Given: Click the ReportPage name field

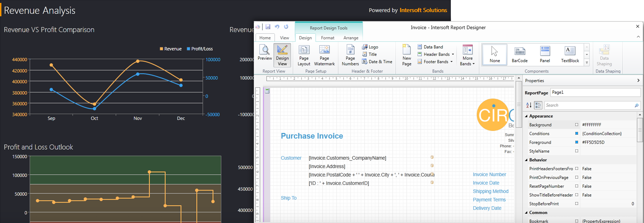Looking at the screenshot, I should coord(595,92).
